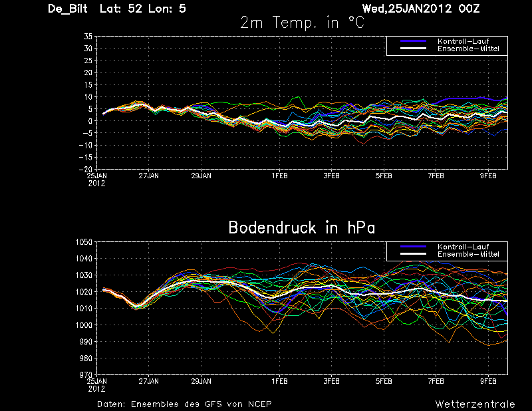532x411 pixels.
Task: Click the De_Bilt location name
Action: pyautogui.click(x=70, y=9)
